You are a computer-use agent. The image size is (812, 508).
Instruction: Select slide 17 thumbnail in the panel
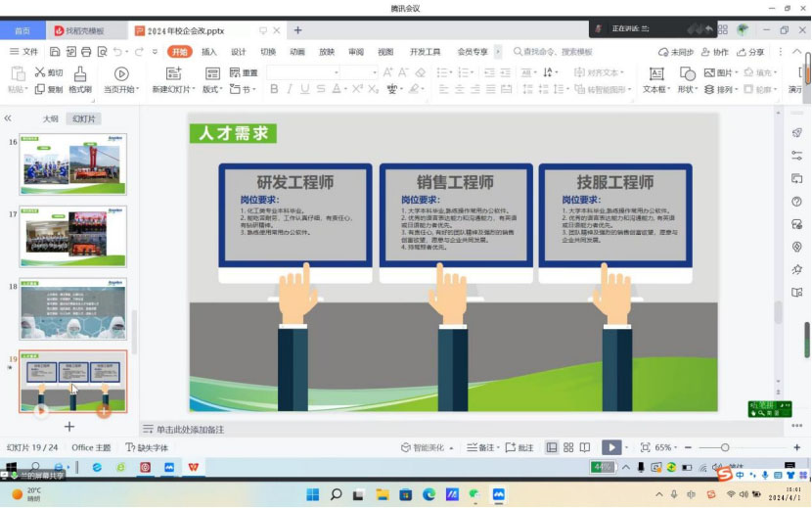click(73, 236)
